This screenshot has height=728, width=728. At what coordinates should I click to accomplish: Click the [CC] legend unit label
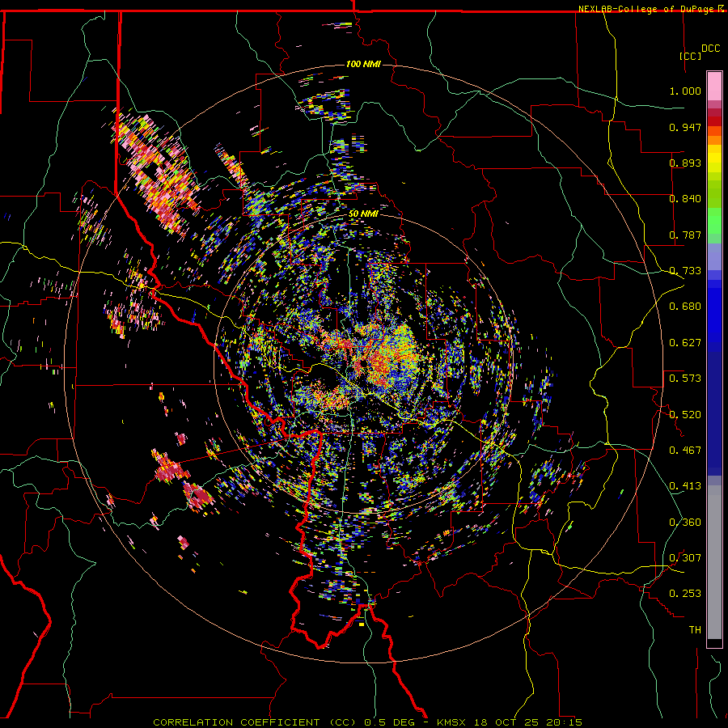691,56
